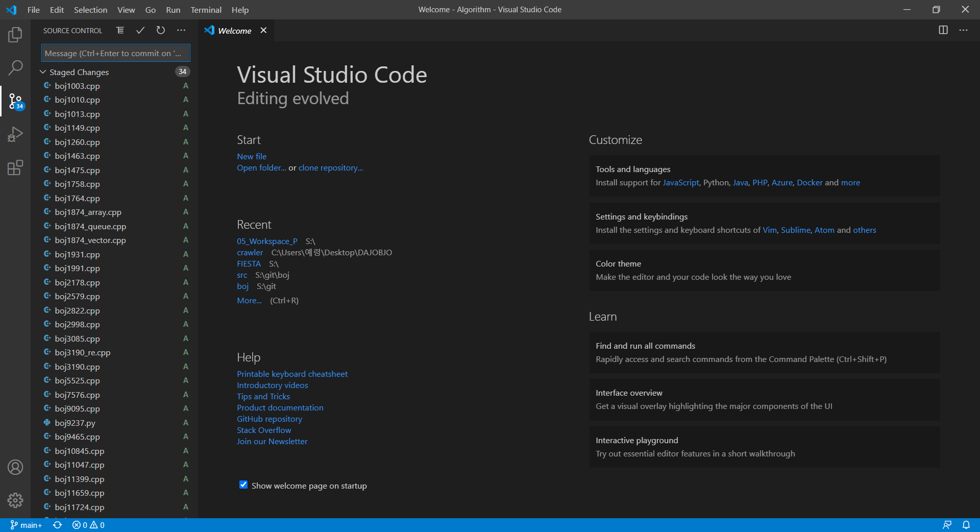Screen dimensions: 980x532
Task: Open the Go menu
Action: (151, 10)
